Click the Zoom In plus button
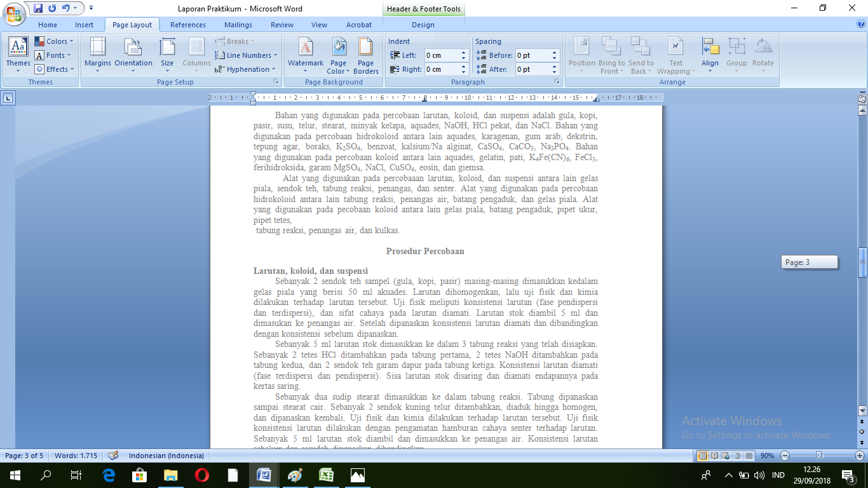Screen dimensions: 868x488 click(860, 456)
